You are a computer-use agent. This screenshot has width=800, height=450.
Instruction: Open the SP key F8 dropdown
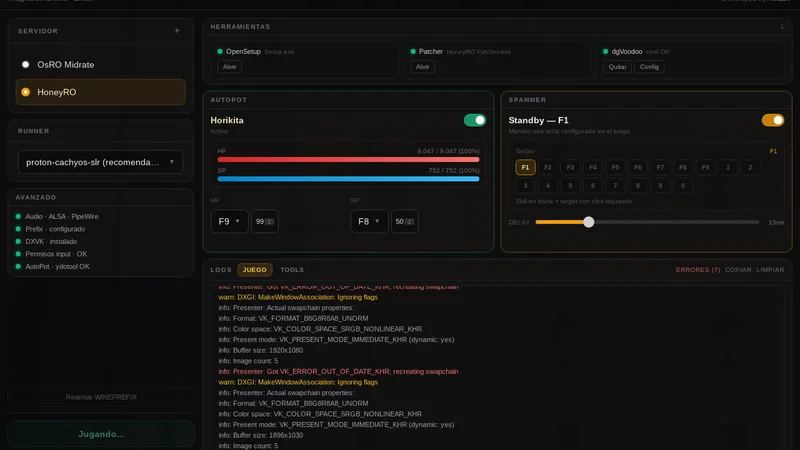tap(369, 221)
